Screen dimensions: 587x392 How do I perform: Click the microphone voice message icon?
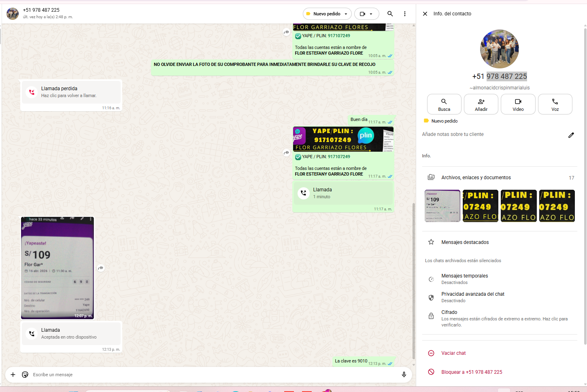click(404, 375)
